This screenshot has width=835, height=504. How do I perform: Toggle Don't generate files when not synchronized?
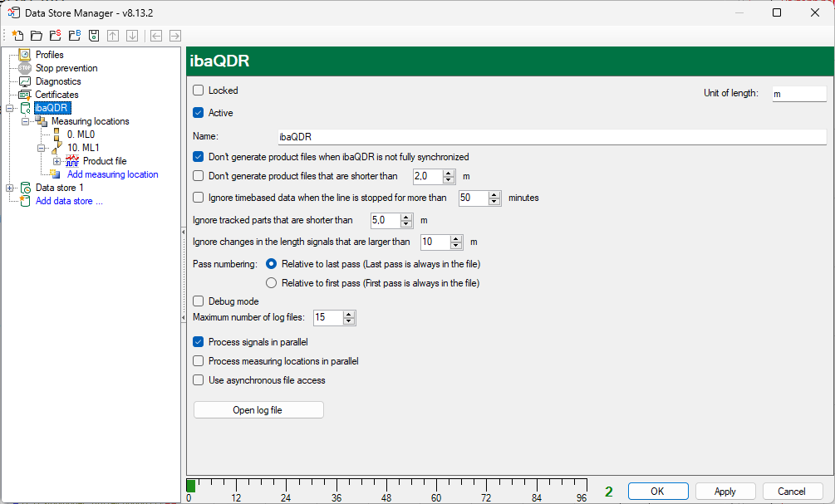point(198,157)
